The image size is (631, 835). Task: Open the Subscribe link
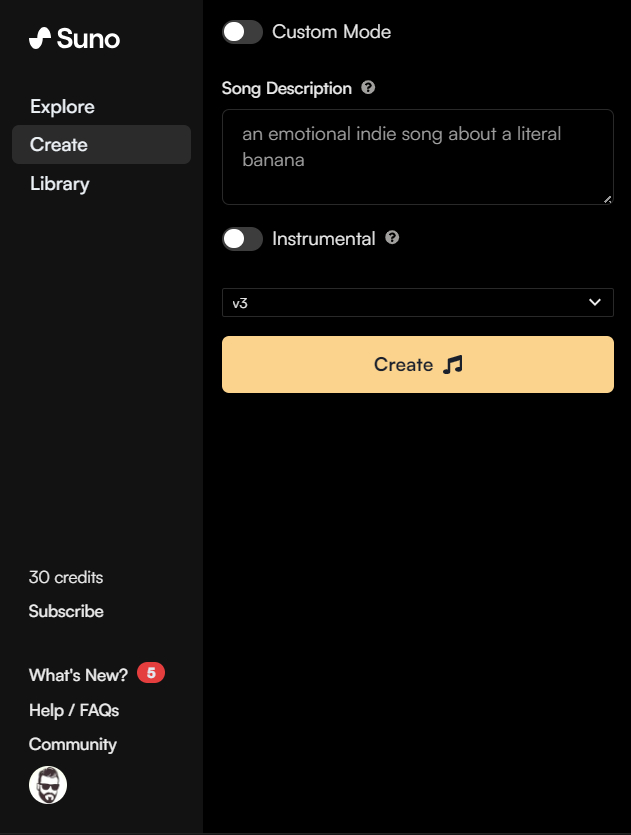click(66, 611)
